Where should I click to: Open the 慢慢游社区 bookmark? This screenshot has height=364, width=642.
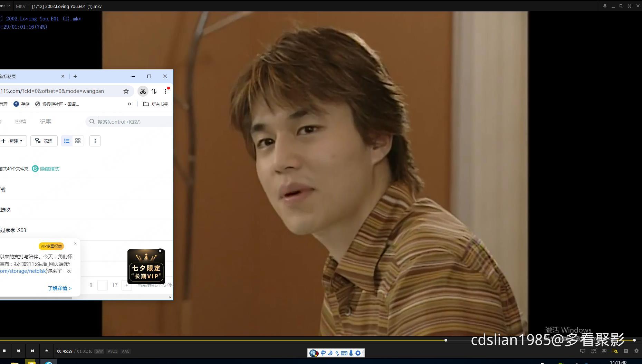point(57,104)
